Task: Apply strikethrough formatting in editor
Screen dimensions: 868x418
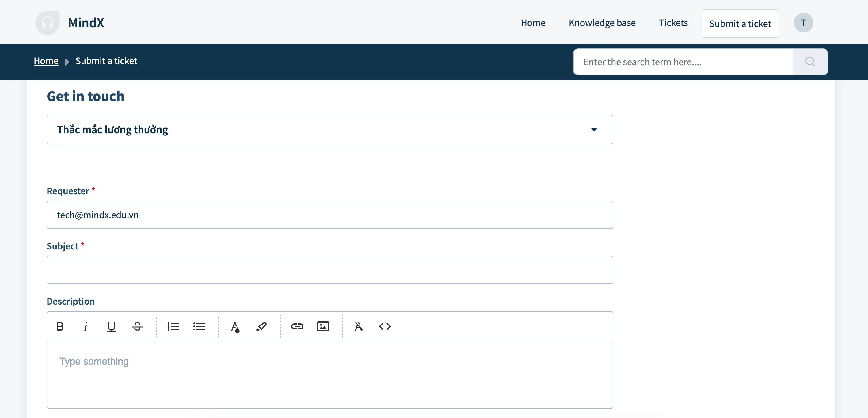Action: coord(137,326)
